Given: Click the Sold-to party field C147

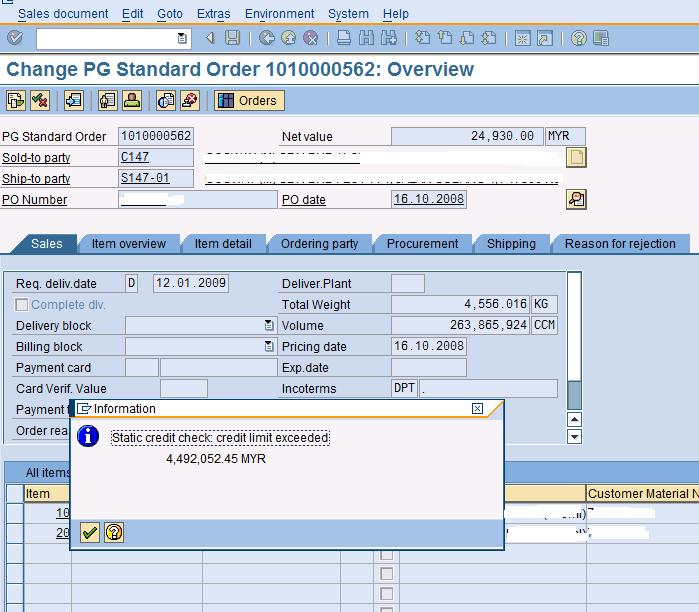Looking at the screenshot, I should (x=156, y=157).
